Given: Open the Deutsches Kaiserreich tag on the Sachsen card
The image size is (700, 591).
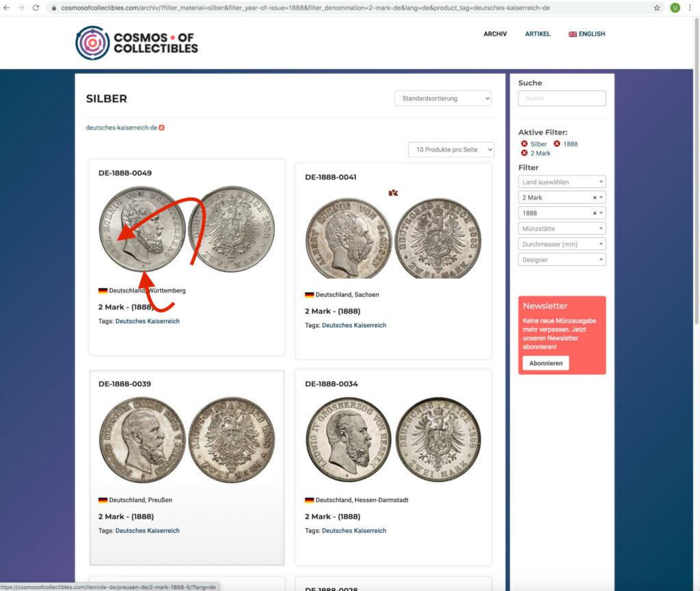Looking at the screenshot, I should pos(354,325).
